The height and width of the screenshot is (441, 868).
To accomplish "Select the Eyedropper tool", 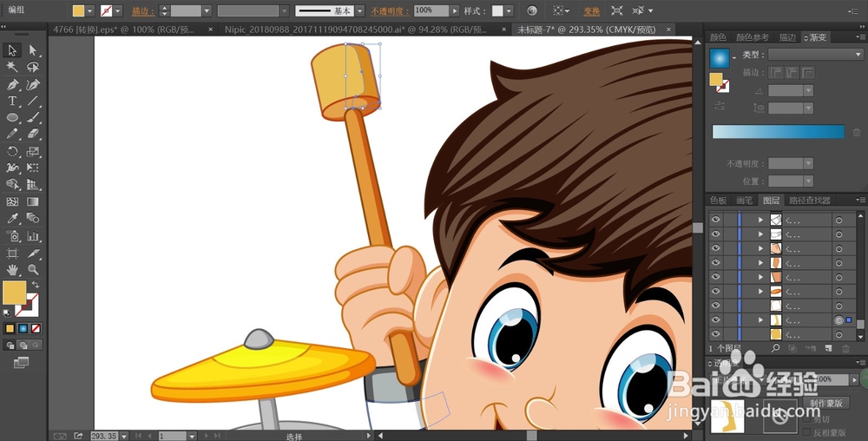I will coord(12,218).
